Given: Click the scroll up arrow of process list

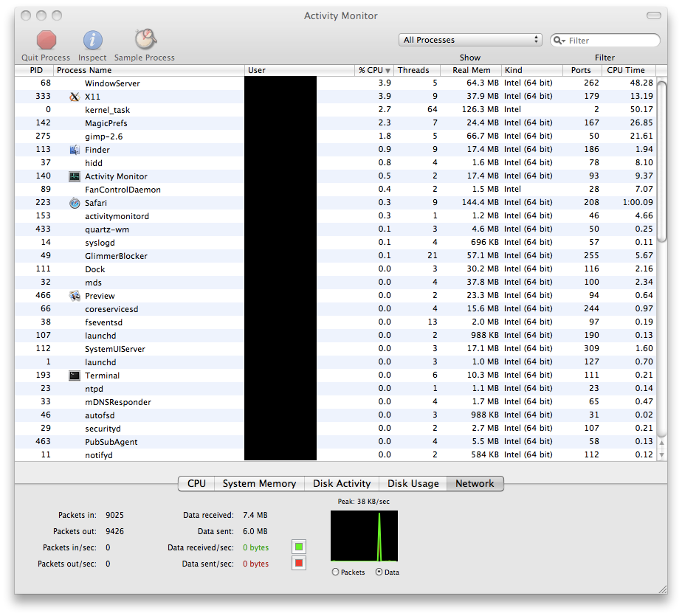Looking at the screenshot, I should tap(661, 443).
